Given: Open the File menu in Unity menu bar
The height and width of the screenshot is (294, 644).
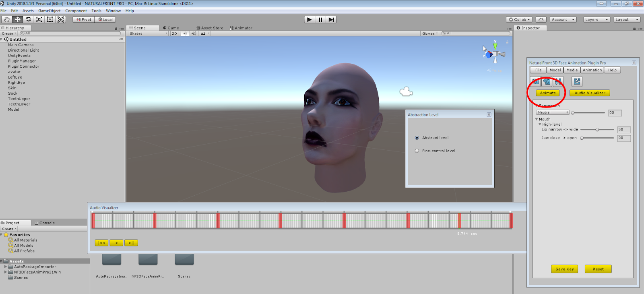Looking at the screenshot, I should (x=4, y=11).
